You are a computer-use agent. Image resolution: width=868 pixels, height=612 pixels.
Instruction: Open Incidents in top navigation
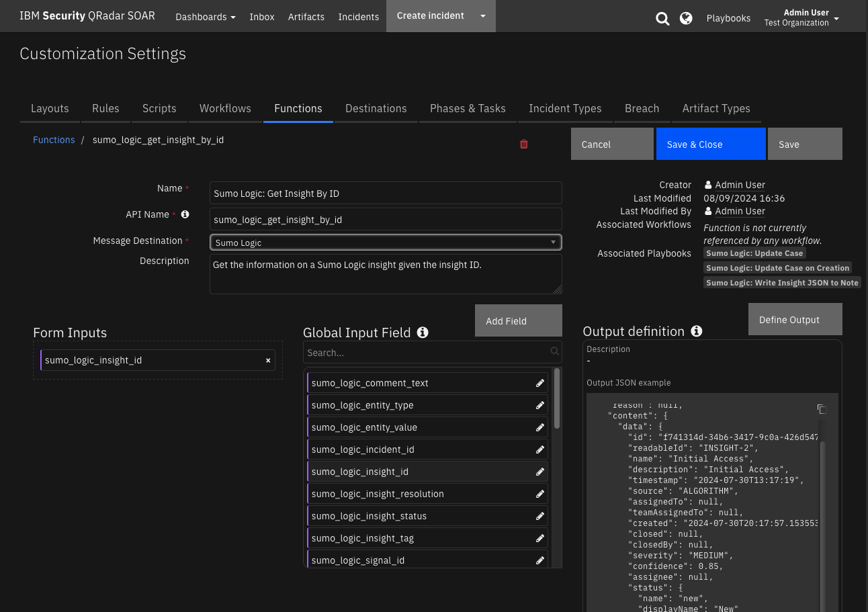tap(359, 17)
